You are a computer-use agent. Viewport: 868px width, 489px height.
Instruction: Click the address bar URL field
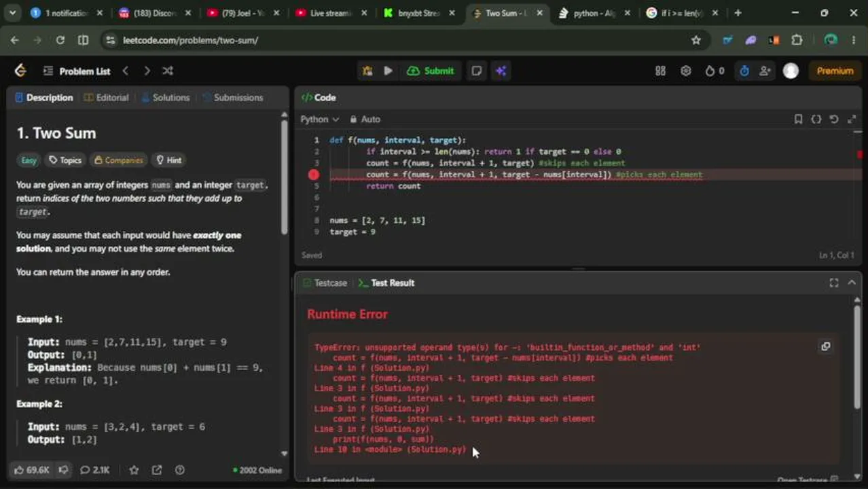pos(401,40)
